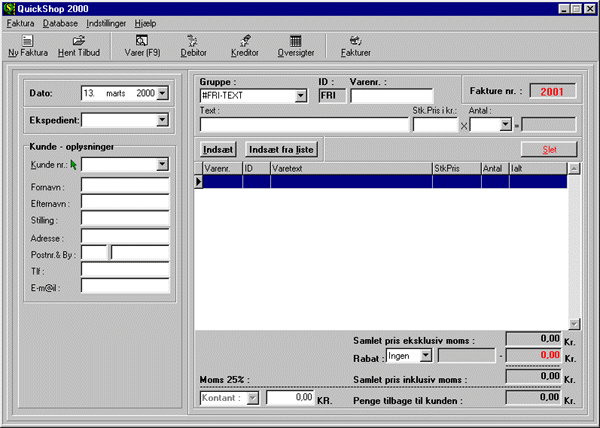Click the Ny Faktura toolbar icon
The image size is (600, 428).
[28, 46]
